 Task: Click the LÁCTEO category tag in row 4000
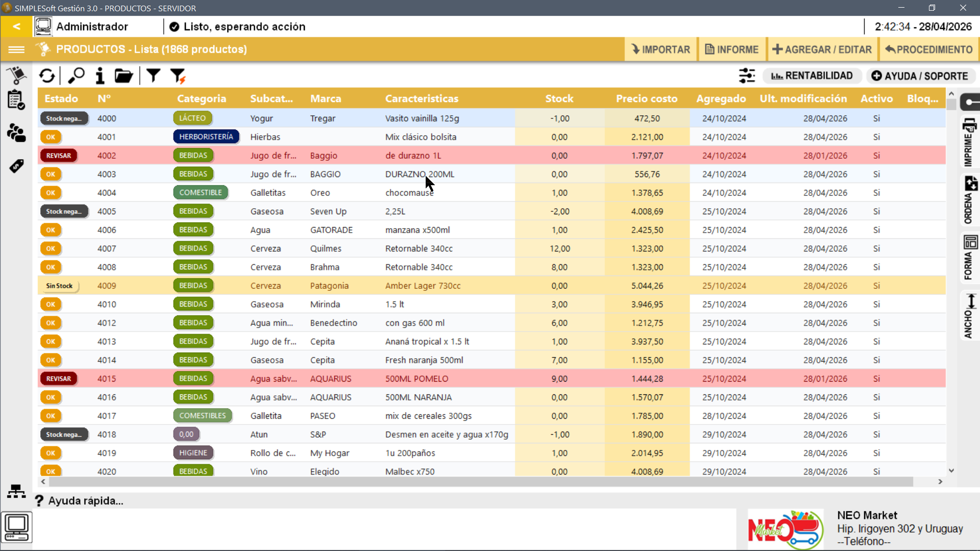[x=192, y=118]
